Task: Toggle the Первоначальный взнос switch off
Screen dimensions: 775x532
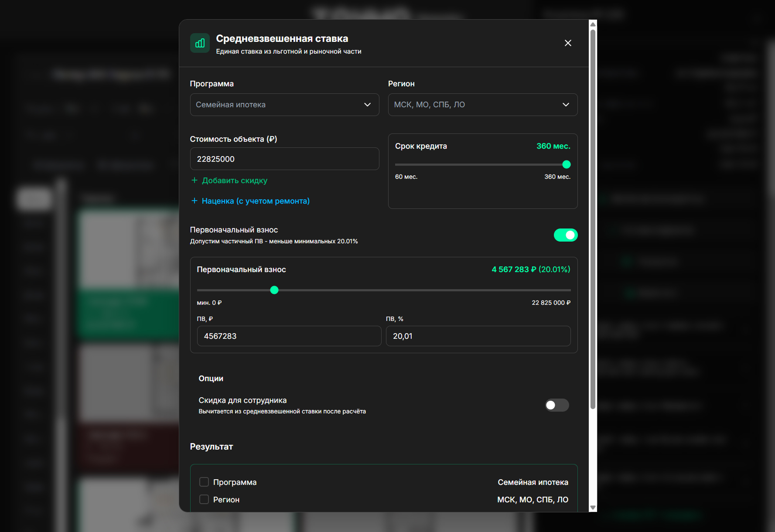Action: pos(566,235)
